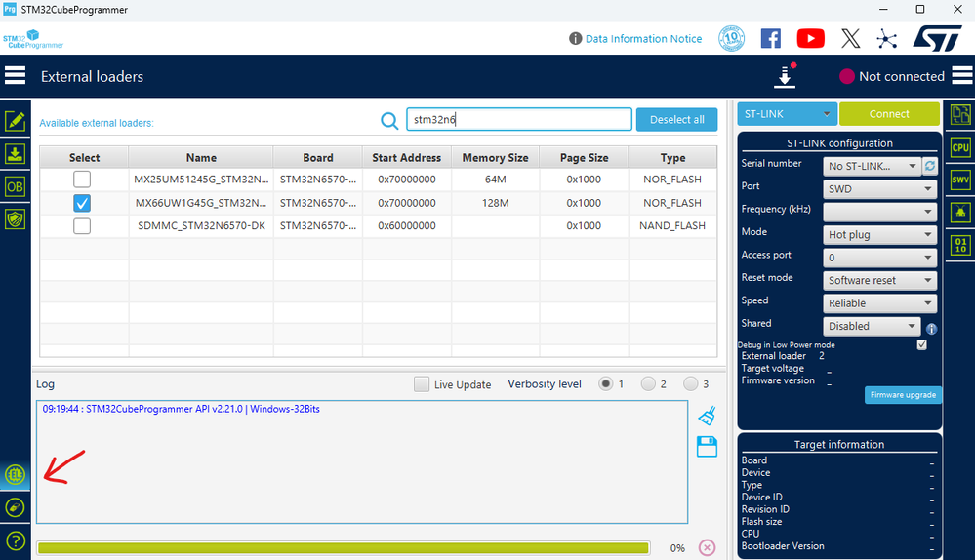Open the Access port dropdown
The width and height of the screenshot is (975, 560).
click(880, 258)
